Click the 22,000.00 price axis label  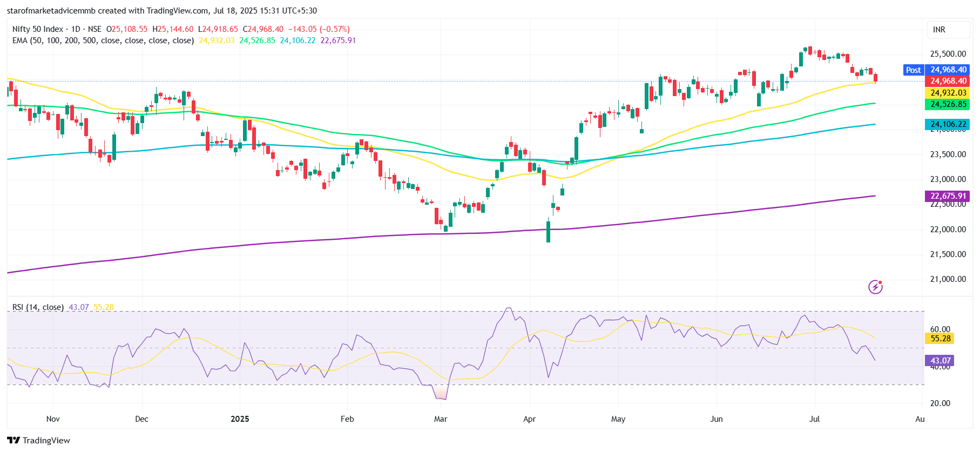coord(948,230)
